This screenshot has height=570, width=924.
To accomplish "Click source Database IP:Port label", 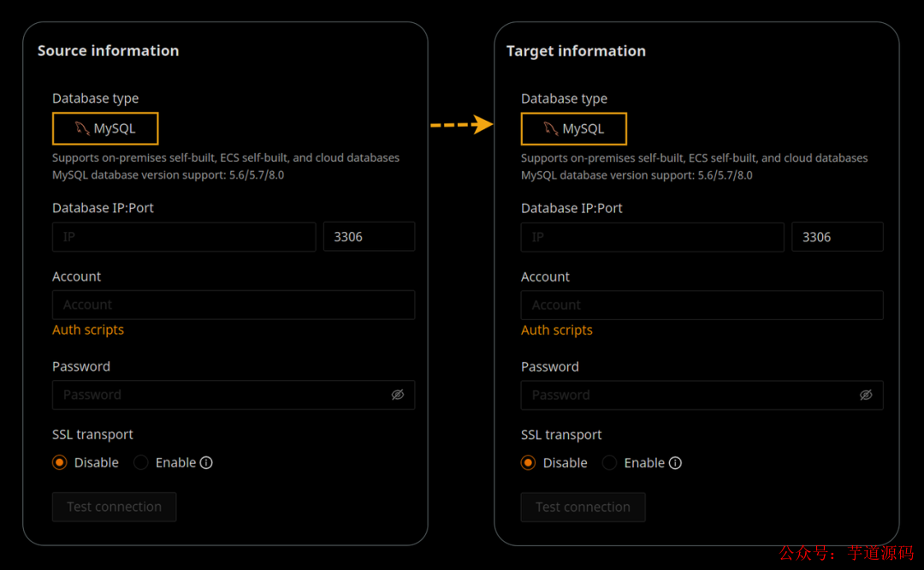I will point(104,208).
